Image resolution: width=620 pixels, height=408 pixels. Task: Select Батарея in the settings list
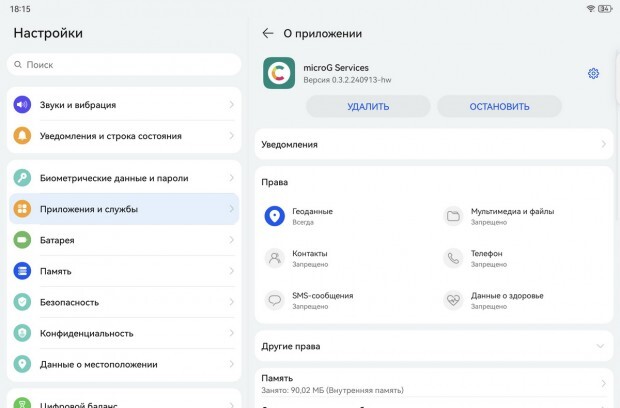click(x=124, y=240)
